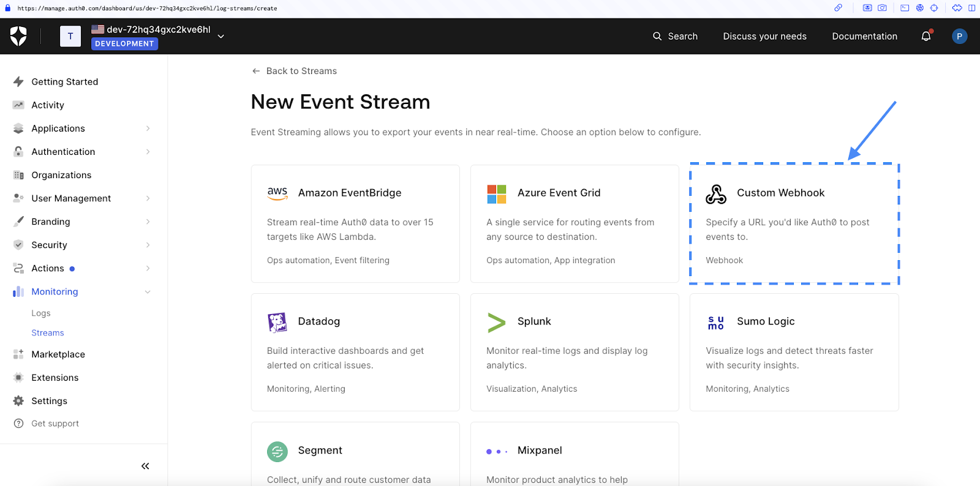The image size is (980, 486).
Task: Click the Activity chart icon
Action: 18,105
